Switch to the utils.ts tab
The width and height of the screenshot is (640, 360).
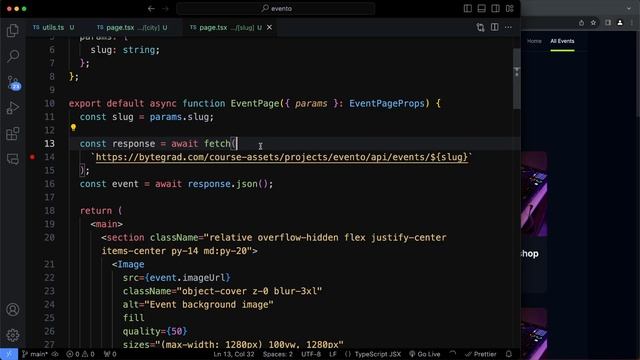pyautogui.click(x=53, y=27)
